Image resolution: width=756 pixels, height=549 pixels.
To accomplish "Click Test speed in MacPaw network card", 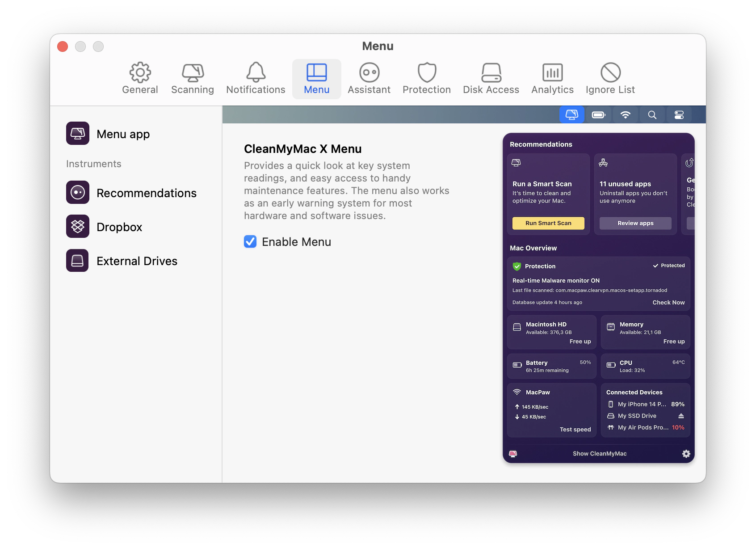I will coord(575,429).
